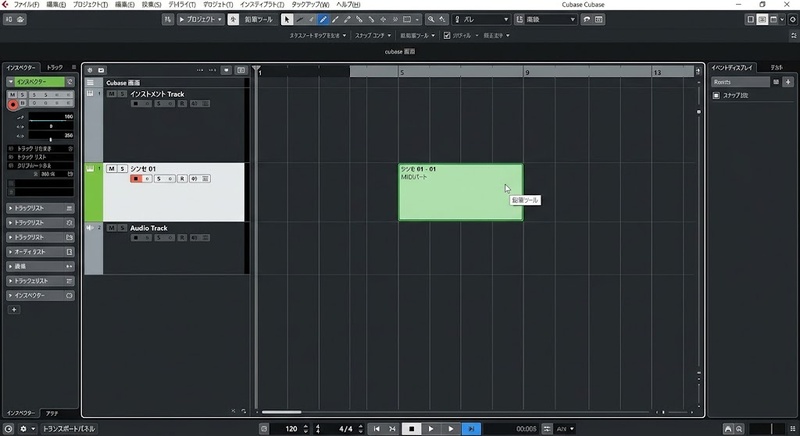Solo the シンセ 01 track
Image resolution: width=800 pixels, height=436 pixels.
tap(122, 169)
